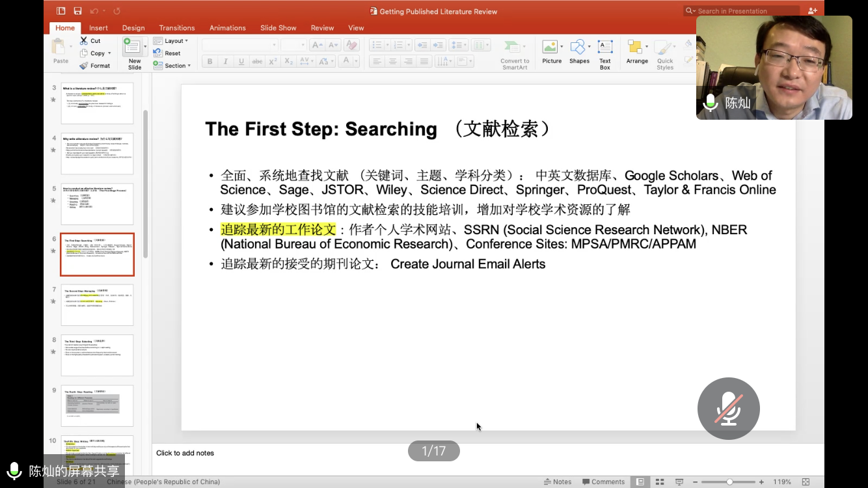Select slide 7 thumbnail
The height and width of the screenshot is (488, 868).
pos(97,305)
